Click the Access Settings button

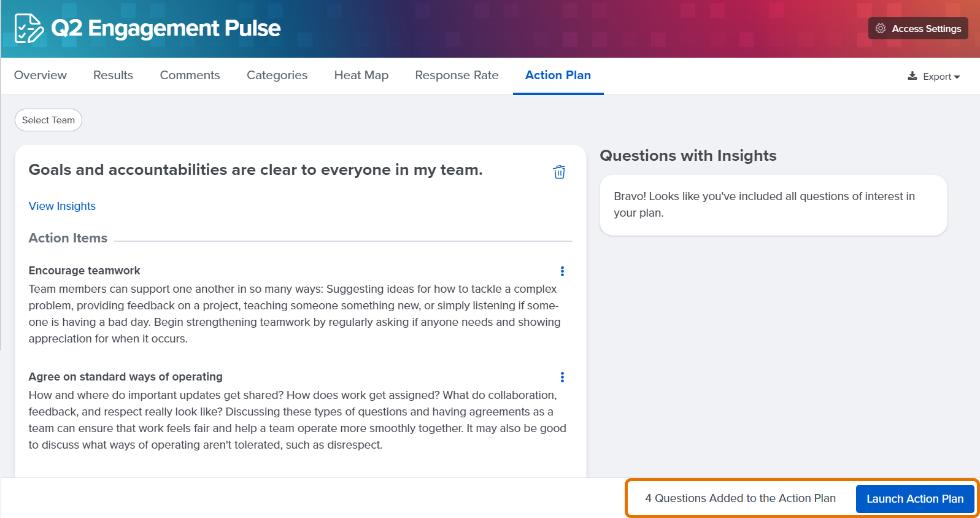918,28
